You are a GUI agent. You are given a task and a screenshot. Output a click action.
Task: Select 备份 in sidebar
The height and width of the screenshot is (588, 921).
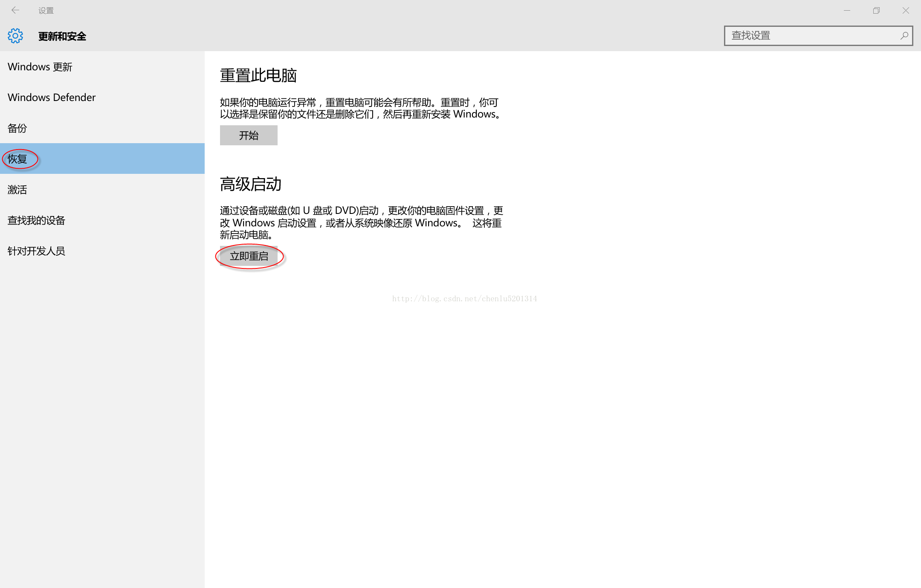click(x=102, y=128)
